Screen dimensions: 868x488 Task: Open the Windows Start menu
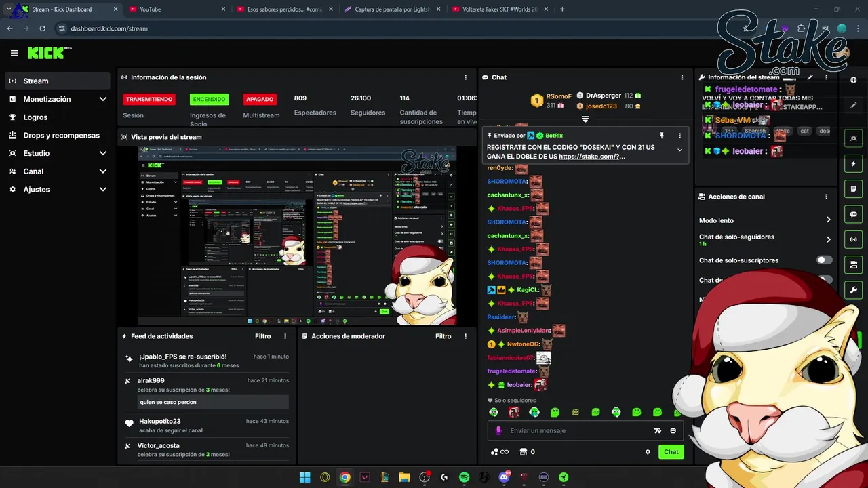(x=305, y=477)
